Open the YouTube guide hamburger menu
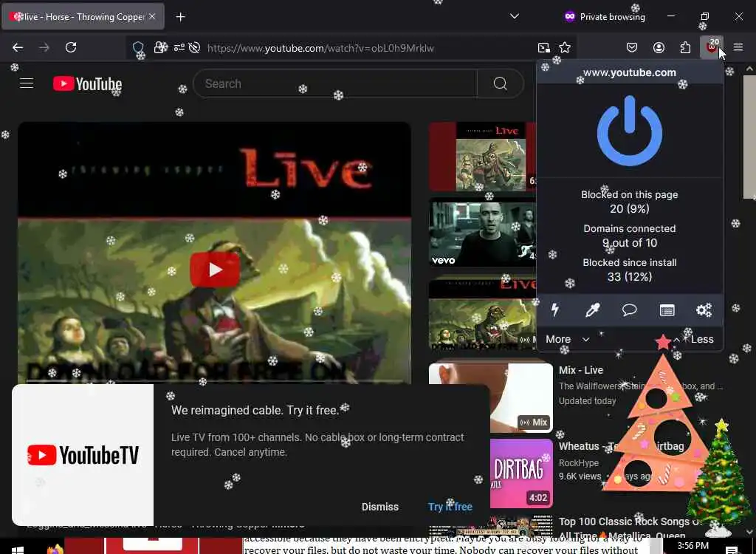756x554 pixels. 27,83
